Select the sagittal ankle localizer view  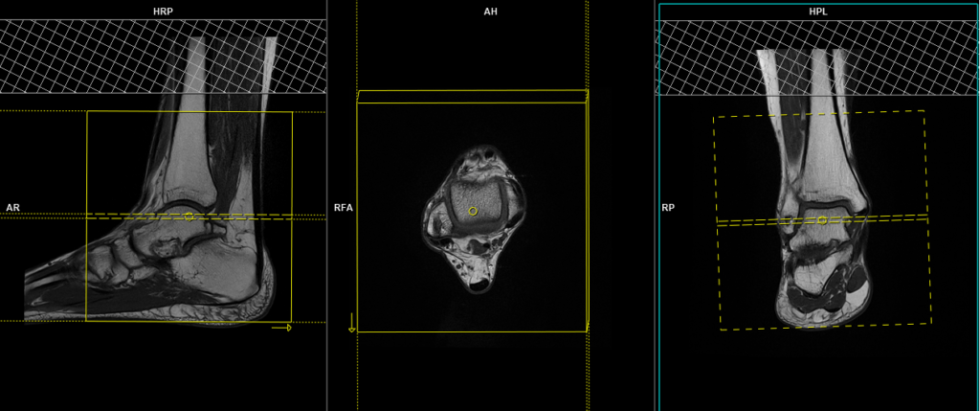coord(163,206)
